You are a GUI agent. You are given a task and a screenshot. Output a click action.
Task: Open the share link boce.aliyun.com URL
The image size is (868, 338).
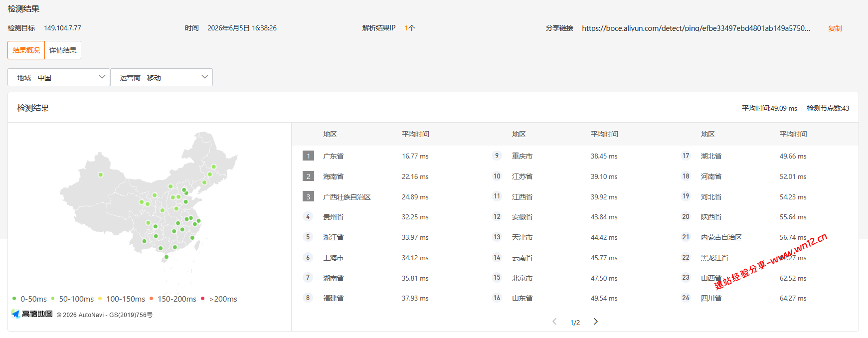point(696,28)
